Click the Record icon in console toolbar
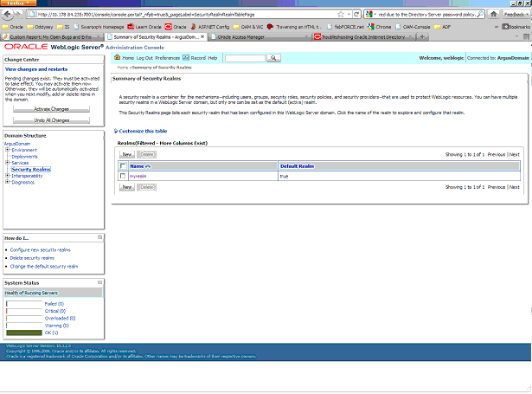This screenshot has height=394, width=532. tap(186, 58)
